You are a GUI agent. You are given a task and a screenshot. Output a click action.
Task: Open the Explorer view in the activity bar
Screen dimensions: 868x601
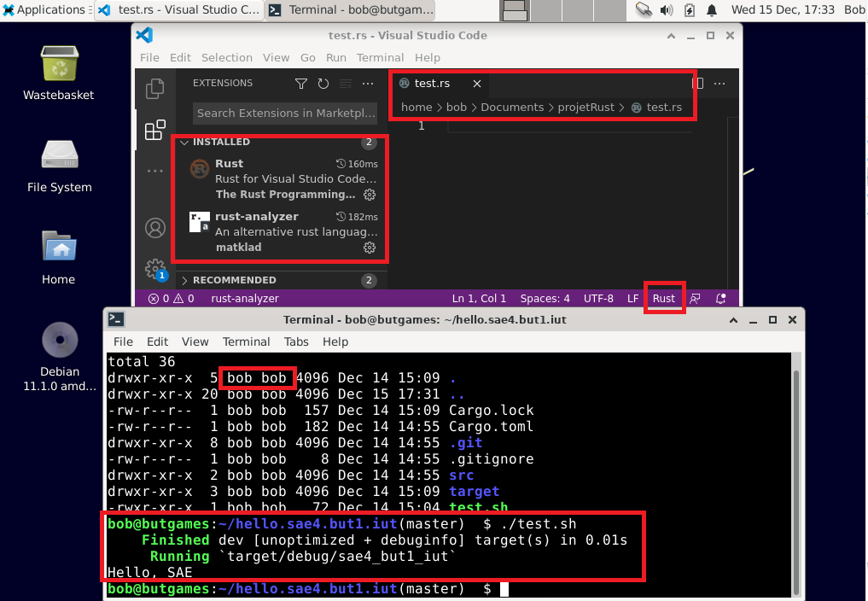[x=155, y=89]
